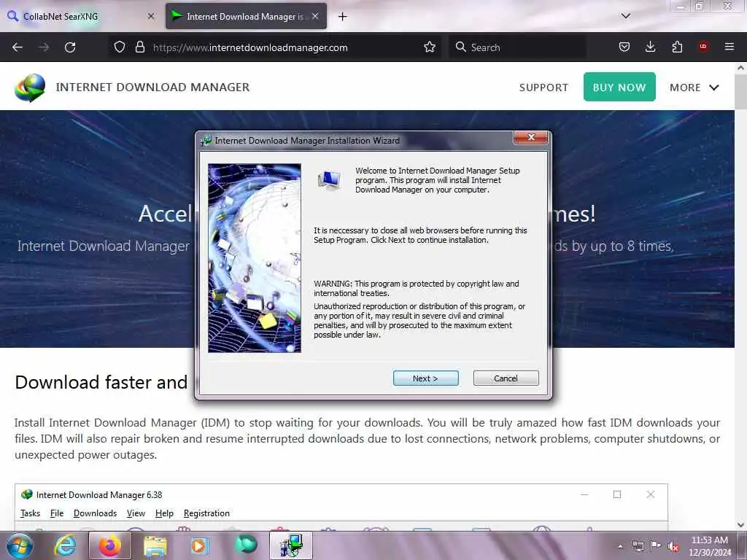This screenshot has height=560, width=747.
Task: Click "INTERNET DOWNLOAD MANAGER" header text
Action: (152, 87)
